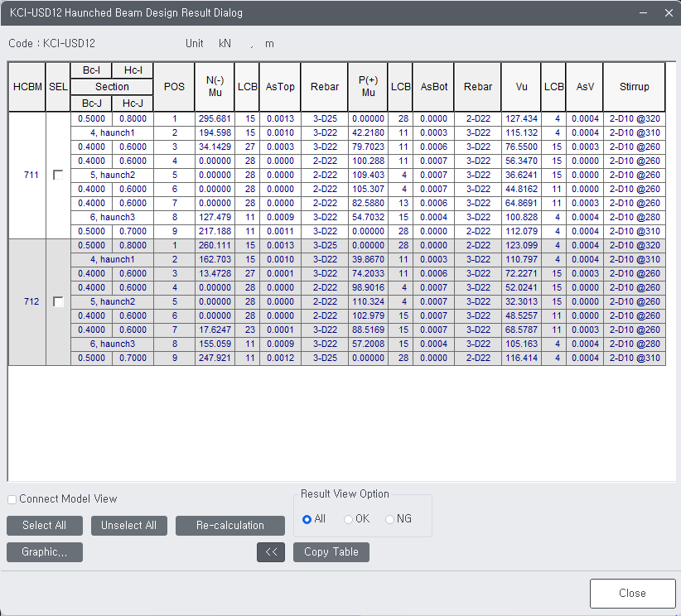Image resolution: width=681 pixels, height=616 pixels.
Task: Click AsTop value 0.0012
Action: tap(280, 359)
